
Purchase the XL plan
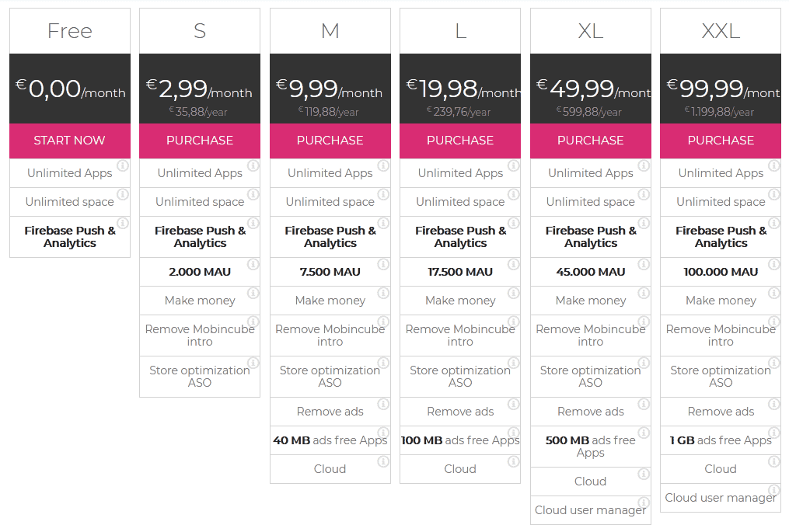coord(591,141)
